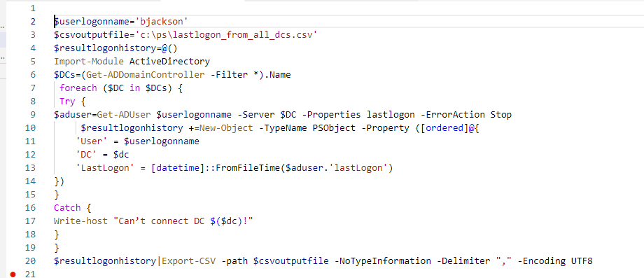Viewport: 644px width, 278px height.
Task: Click the New-Object cmdlet
Action: tap(226, 127)
